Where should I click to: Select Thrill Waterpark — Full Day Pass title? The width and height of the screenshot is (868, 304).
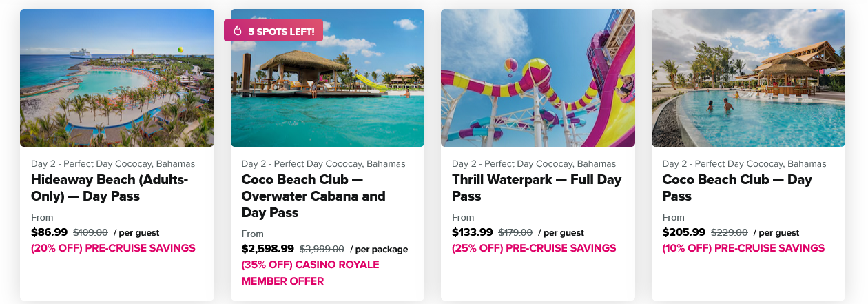[x=537, y=188]
